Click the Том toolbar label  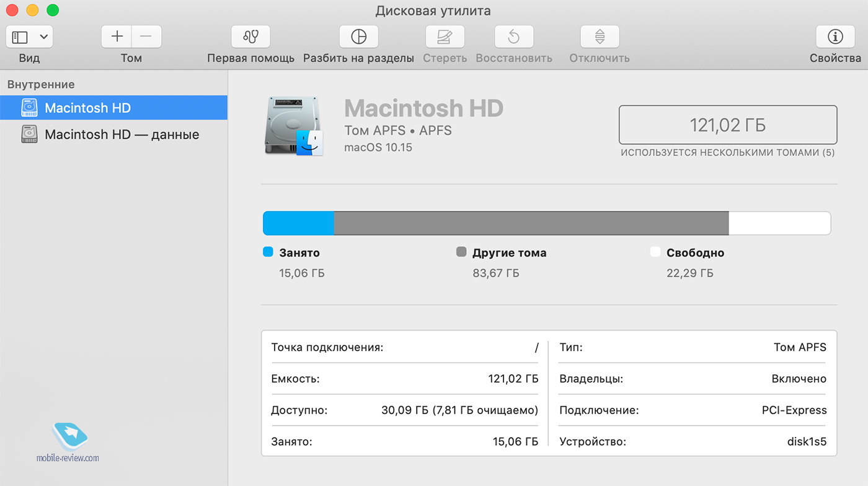(131, 58)
